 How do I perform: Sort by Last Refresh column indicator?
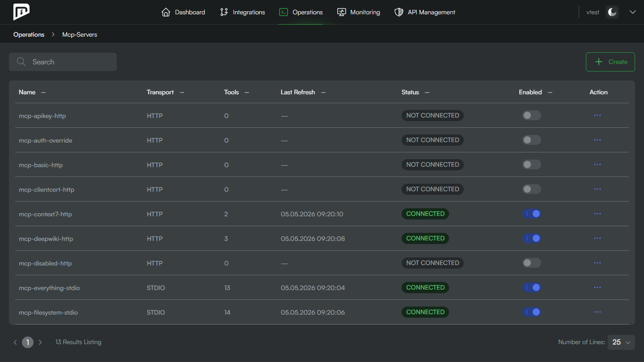click(323, 93)
